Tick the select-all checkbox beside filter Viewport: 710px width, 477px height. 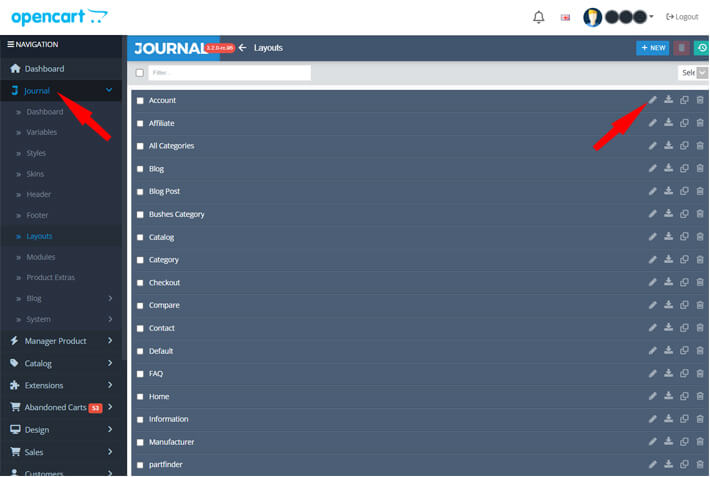[140, 72]
